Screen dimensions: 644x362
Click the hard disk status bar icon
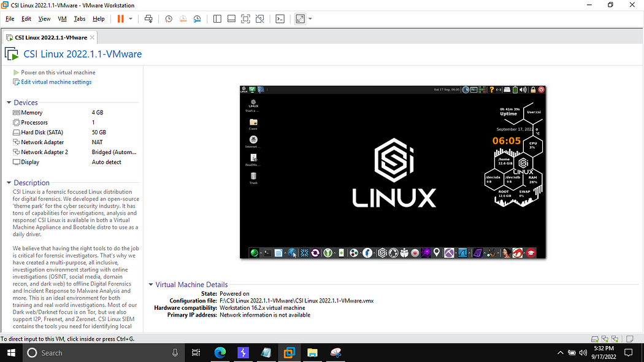tap(594, 339)
